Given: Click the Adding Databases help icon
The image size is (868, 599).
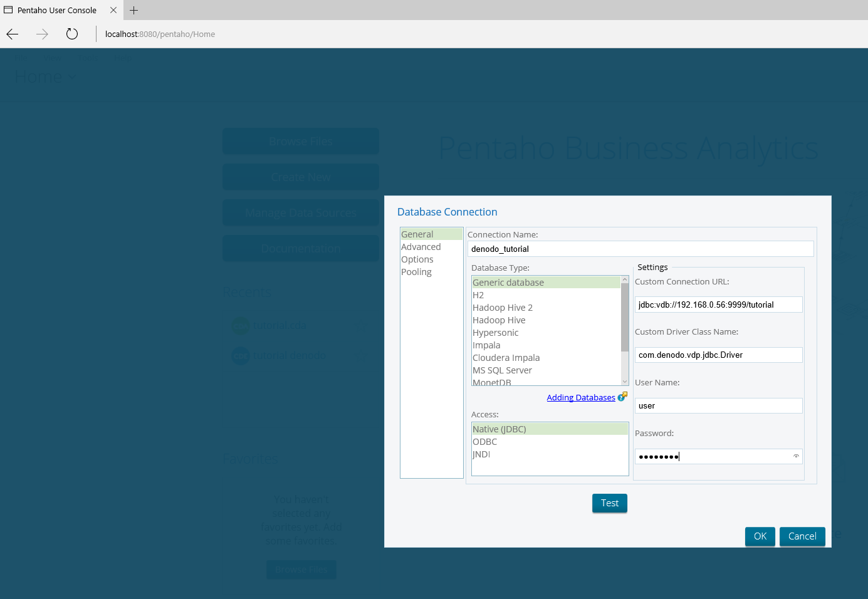Looking at the screenshot, I should (x=622, y=397).
